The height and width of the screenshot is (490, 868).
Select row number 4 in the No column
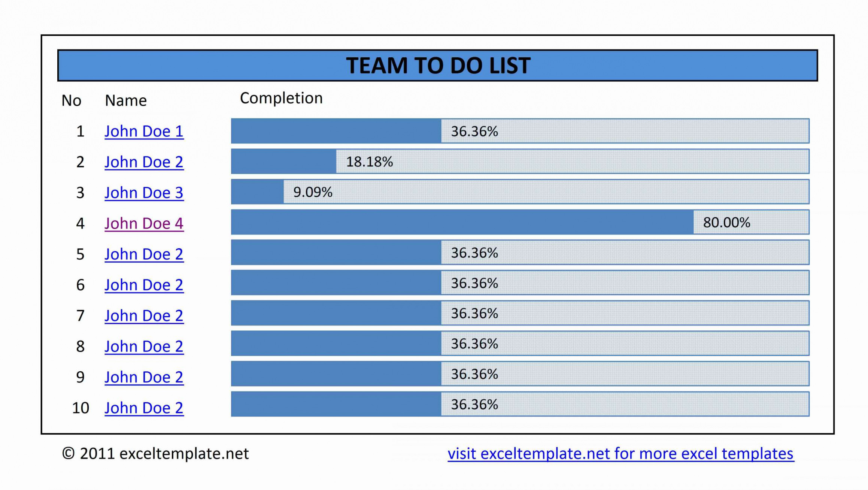click(80, 224)
